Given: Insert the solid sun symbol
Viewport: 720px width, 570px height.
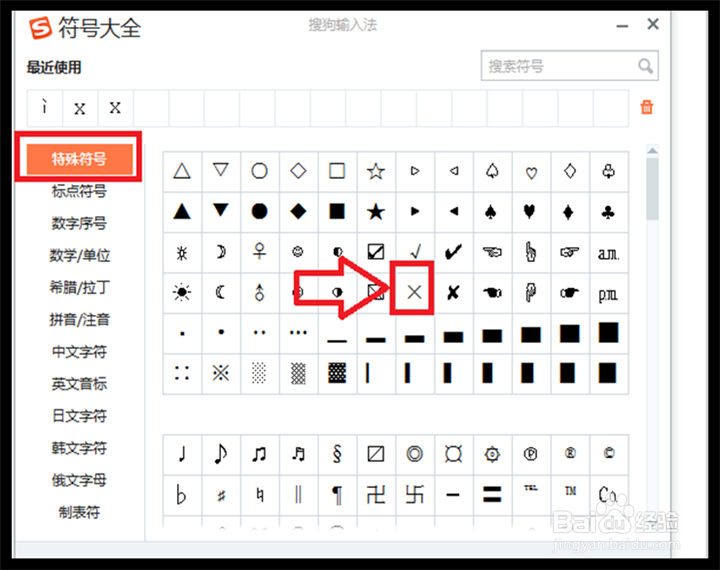Looking at the screenshot, I should pyautogui.click(x=182, y=292).
